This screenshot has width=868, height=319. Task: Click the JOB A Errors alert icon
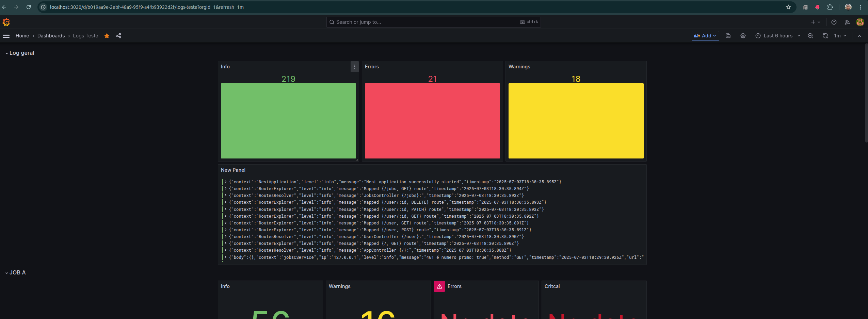pyautogui.click(x=439, y=286)
